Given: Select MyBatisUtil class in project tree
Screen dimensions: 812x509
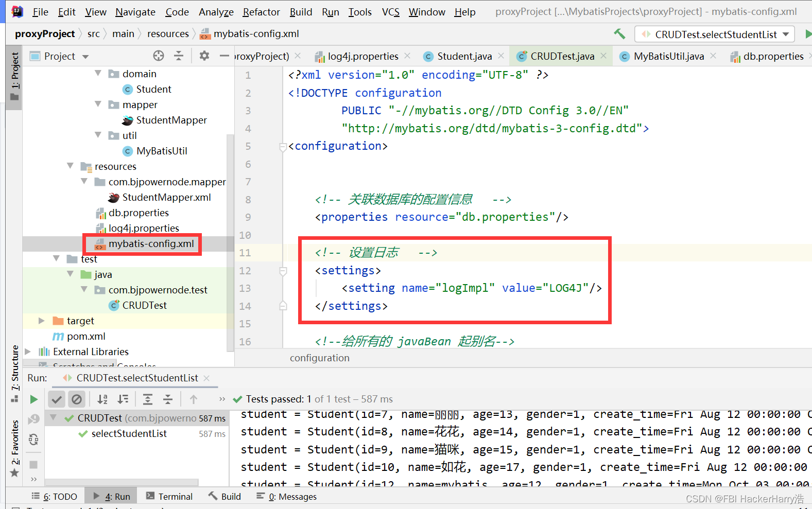Looking at the screenshot, I should coord(162,151).
